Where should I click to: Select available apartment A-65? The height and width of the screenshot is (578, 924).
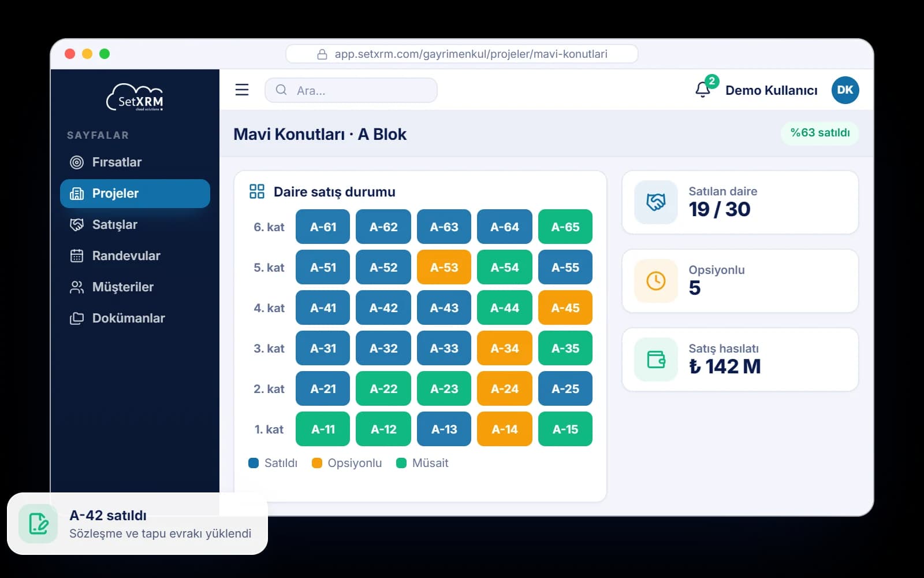pyautogui.click(x=565, y=227)
